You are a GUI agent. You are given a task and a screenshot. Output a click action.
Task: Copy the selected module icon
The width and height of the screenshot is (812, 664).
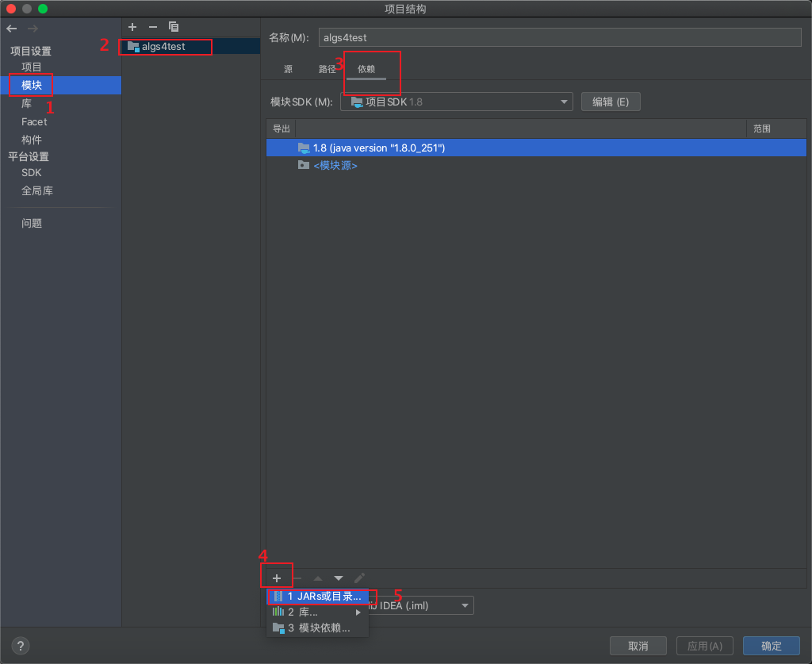click(x=174, y=27)
